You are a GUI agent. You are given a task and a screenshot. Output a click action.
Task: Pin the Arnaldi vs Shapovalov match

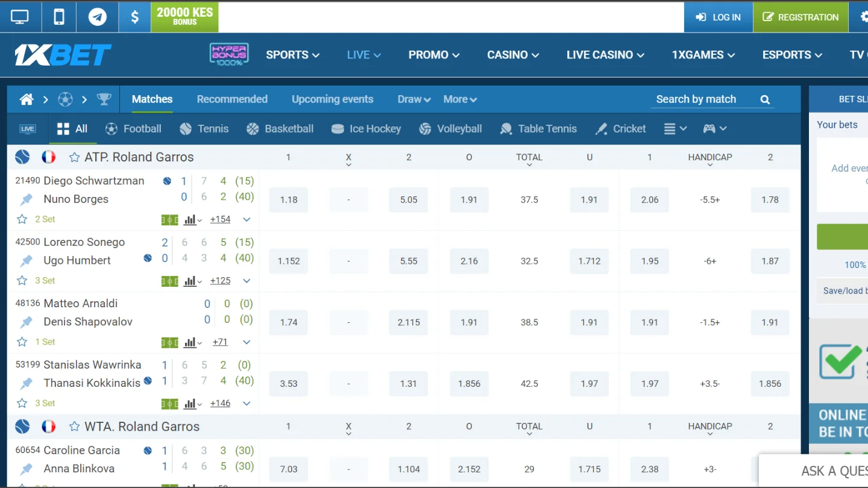[x=26, y=322]
